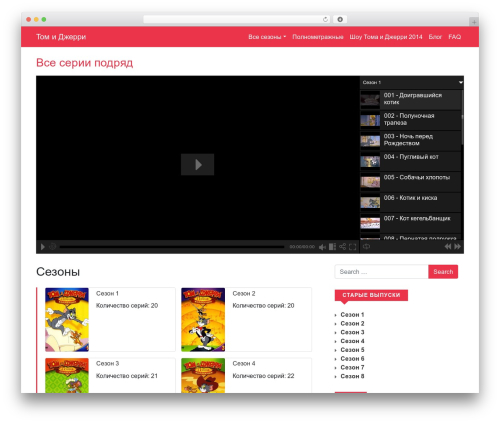
Task: Click the round icon beside the small play button
Action: [52, 247]
